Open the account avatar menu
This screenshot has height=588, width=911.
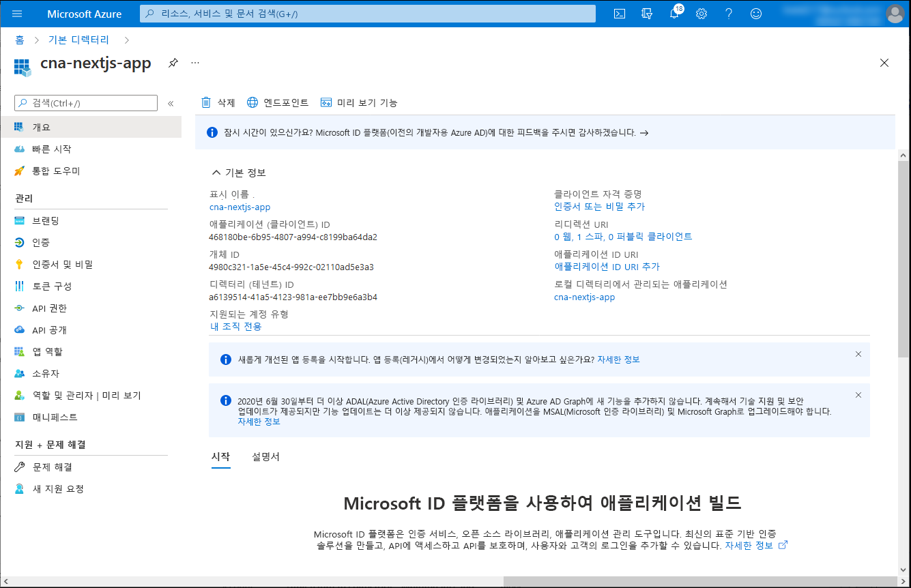coord(895,14)
